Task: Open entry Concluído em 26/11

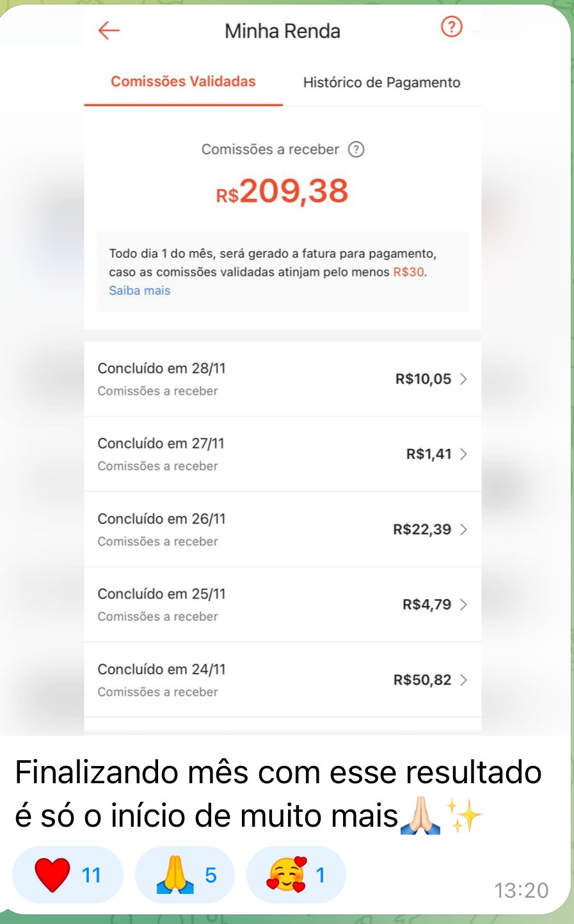Action: (162, 519)
